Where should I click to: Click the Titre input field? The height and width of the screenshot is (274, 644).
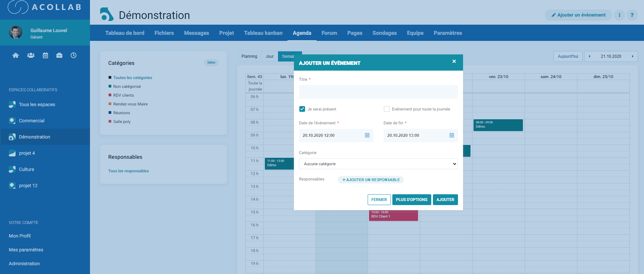[x=378, y=92]
